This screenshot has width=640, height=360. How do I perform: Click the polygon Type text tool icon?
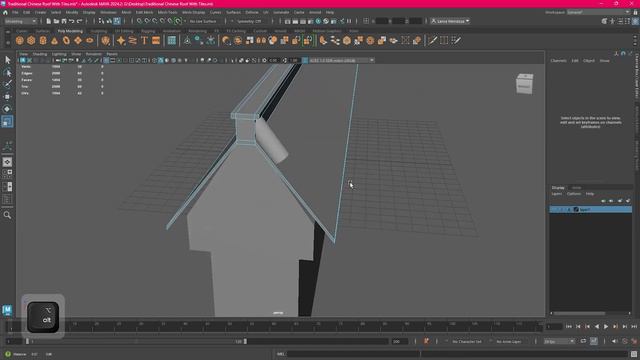coord(144,40)
